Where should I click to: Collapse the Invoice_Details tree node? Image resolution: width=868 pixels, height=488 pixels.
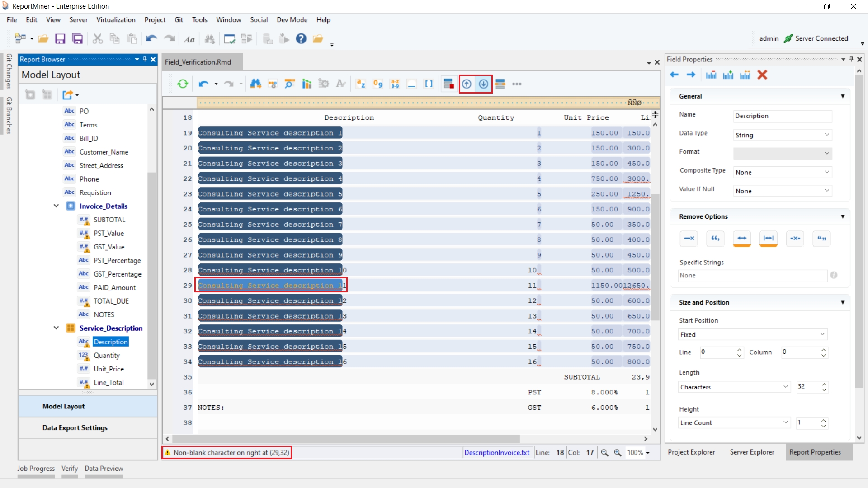point(57,206)
